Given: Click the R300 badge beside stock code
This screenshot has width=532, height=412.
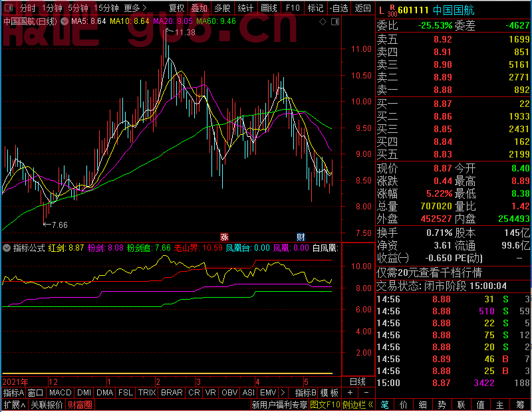Looking at the screenshot, I should [x=392, y=11].
